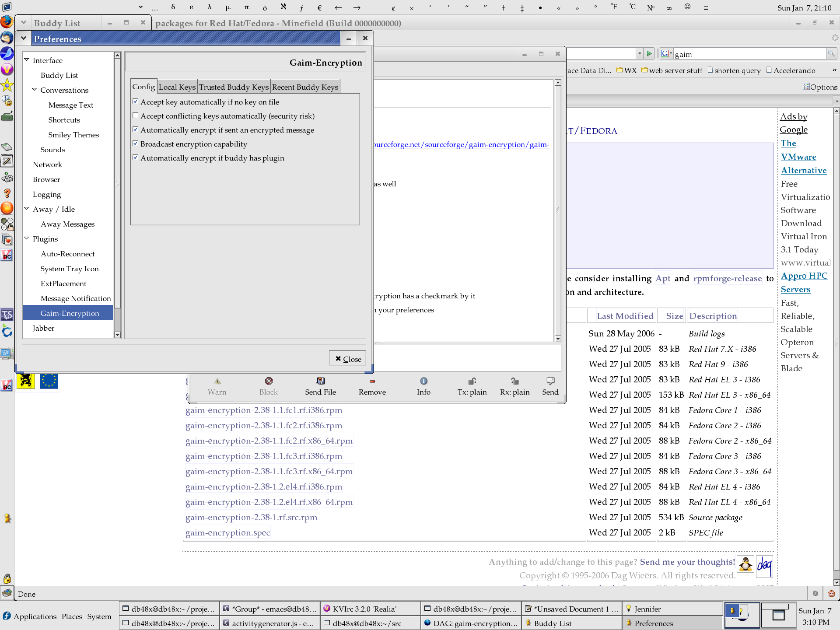Click the Select Smiley Themes preferences entry

point(73,135)
